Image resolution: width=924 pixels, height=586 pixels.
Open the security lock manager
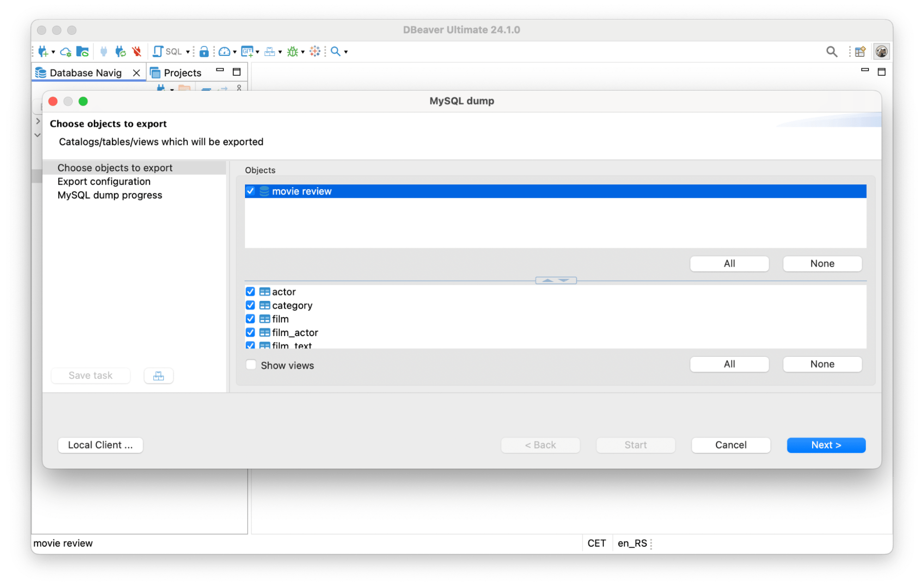click(205, 51)
